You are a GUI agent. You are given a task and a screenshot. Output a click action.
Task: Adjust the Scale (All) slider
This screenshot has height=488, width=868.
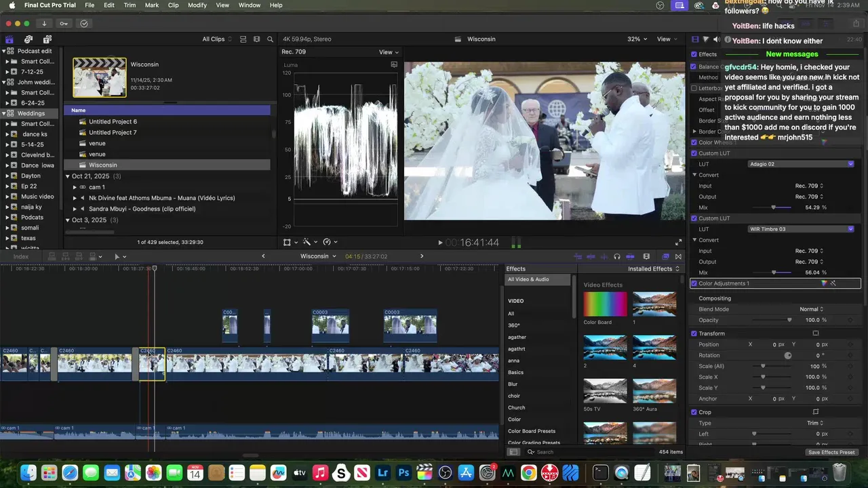tap(763, 366)
